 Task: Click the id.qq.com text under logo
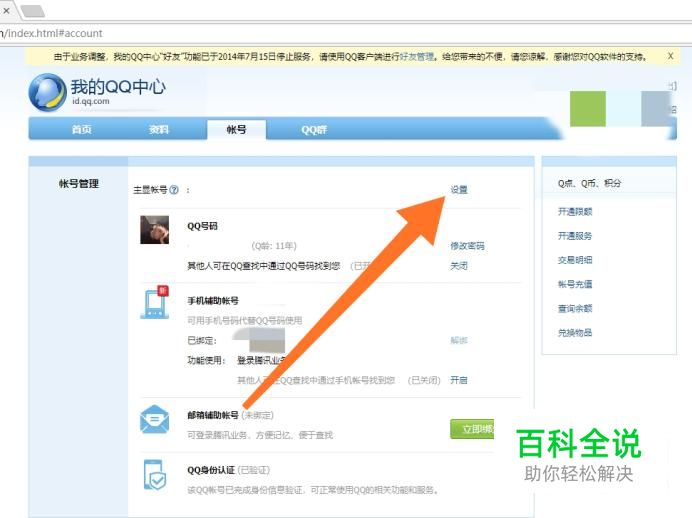click(91, 101)
